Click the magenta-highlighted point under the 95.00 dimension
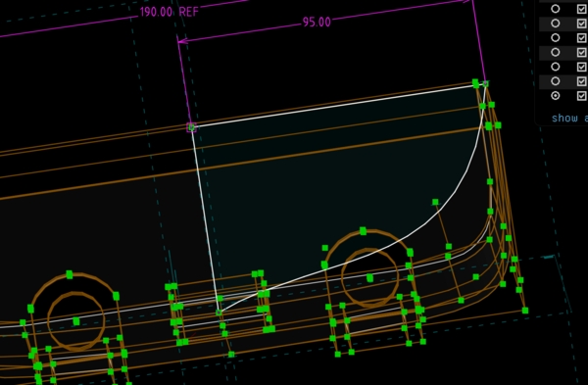 pyautogui.click(x=192, y=127)
